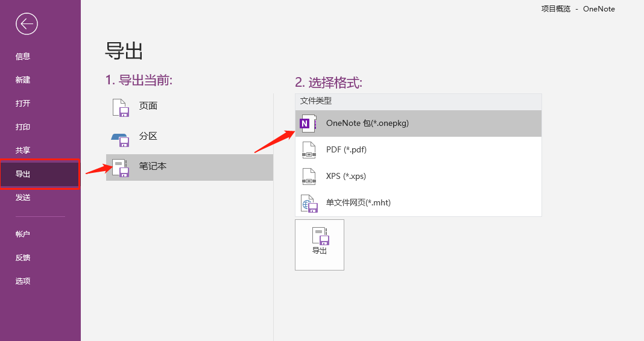The image size is (644, 341).
Task: Click the single-file web page icon
Action: [309, 204]
